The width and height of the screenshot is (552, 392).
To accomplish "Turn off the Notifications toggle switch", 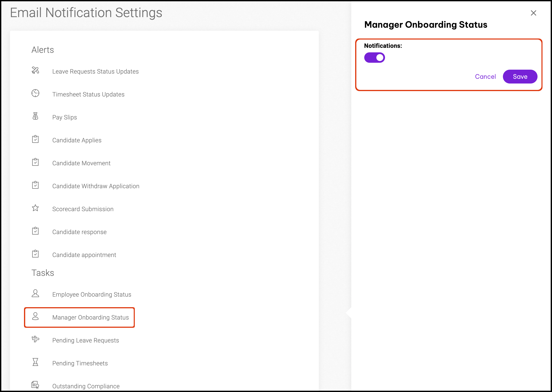I will pyautogui.click(x=374, y=58).
